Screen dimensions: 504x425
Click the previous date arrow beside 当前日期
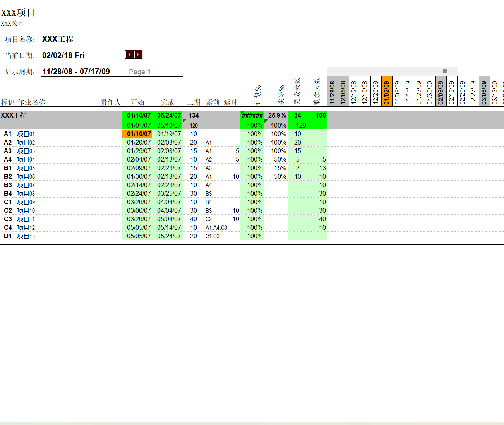(x=129, y=55)
